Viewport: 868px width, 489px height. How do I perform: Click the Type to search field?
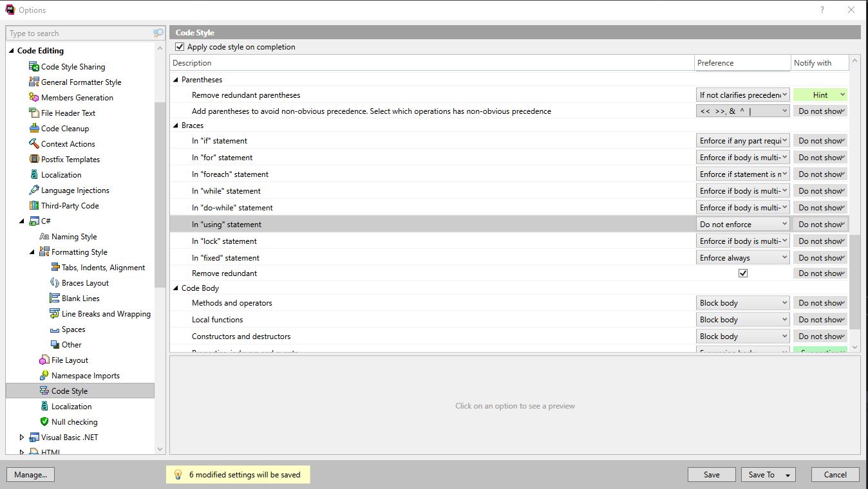click(x=80, y=33)
